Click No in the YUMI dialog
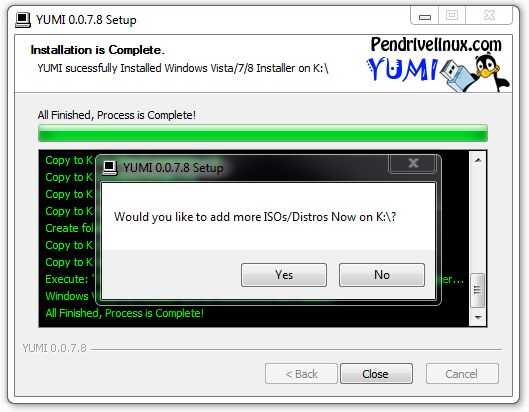Screen dimensions: 529x412 pyautogui.click(x=382, y=275)
